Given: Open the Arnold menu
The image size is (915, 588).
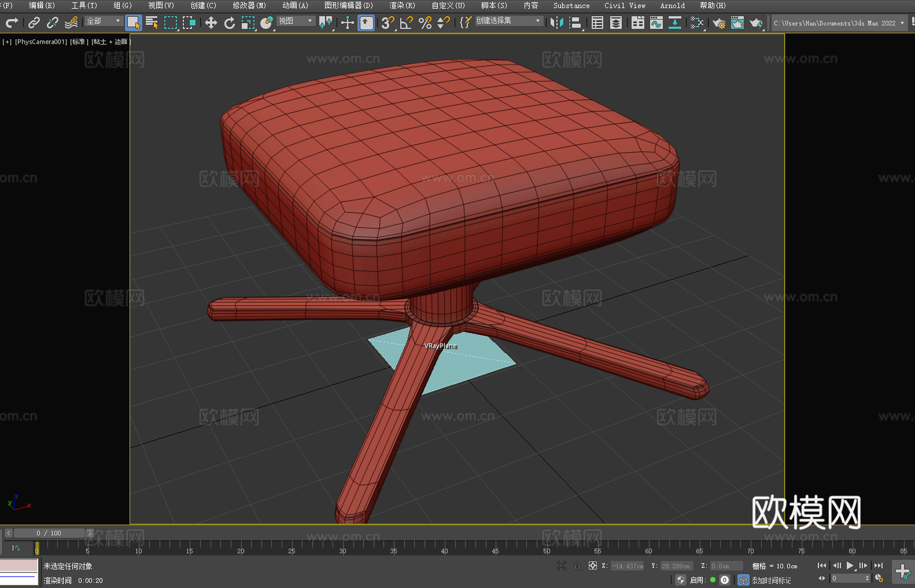Looking at the screenshot, I should 673,5.
